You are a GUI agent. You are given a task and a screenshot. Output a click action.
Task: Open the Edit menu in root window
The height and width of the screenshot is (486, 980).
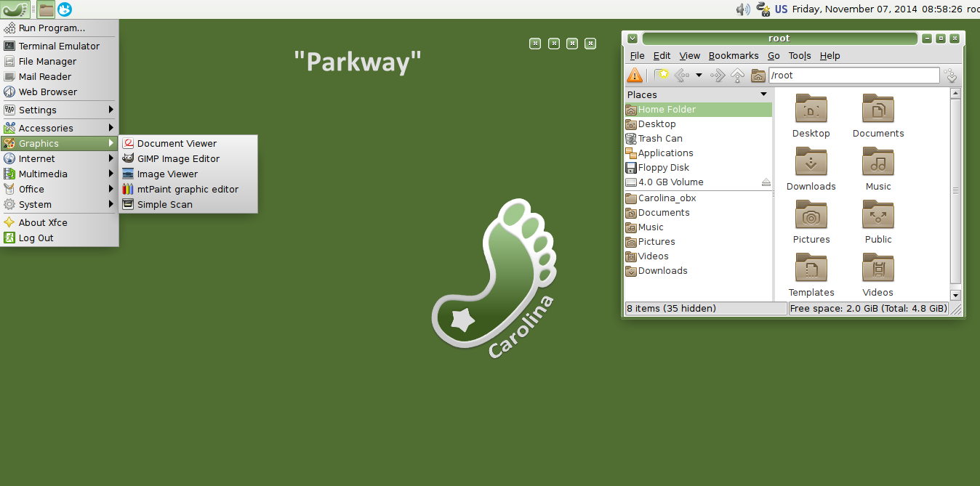coord(662,55)
